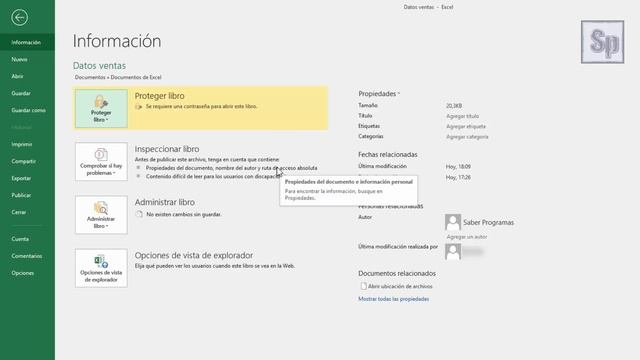Select Publicar in the sidebar
This screenshot has width=640, height=360.
27,195
